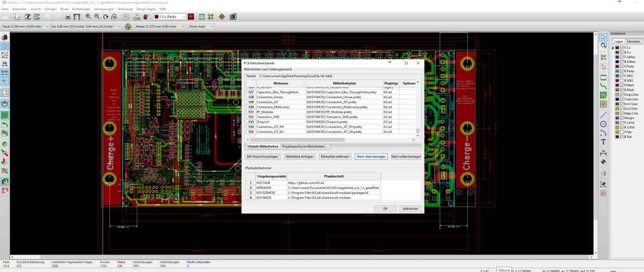Screen dimensions: 644x272
Task: Open the Datei menu
Action: pos(5,9)
